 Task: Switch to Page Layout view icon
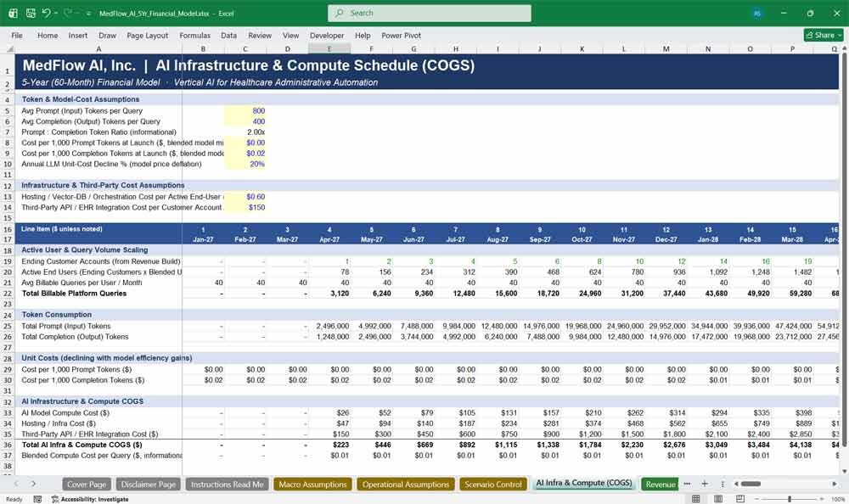[718, 499]
